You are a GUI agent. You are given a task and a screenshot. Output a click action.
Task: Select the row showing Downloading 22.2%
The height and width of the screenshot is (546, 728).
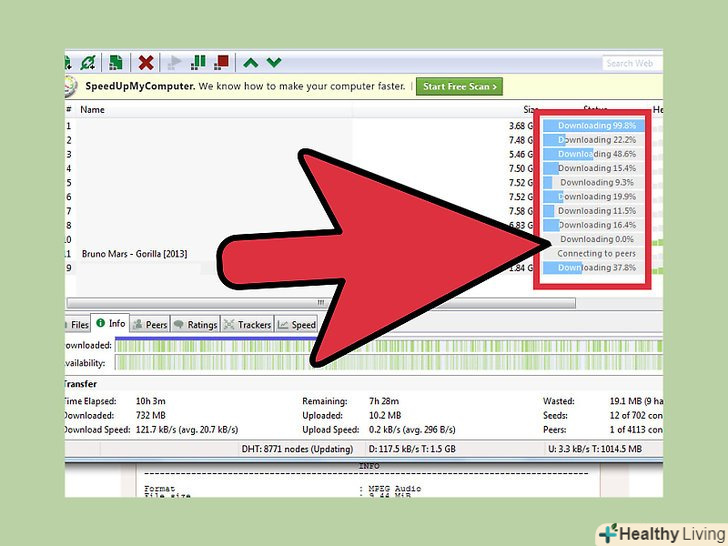pos(594,140)
